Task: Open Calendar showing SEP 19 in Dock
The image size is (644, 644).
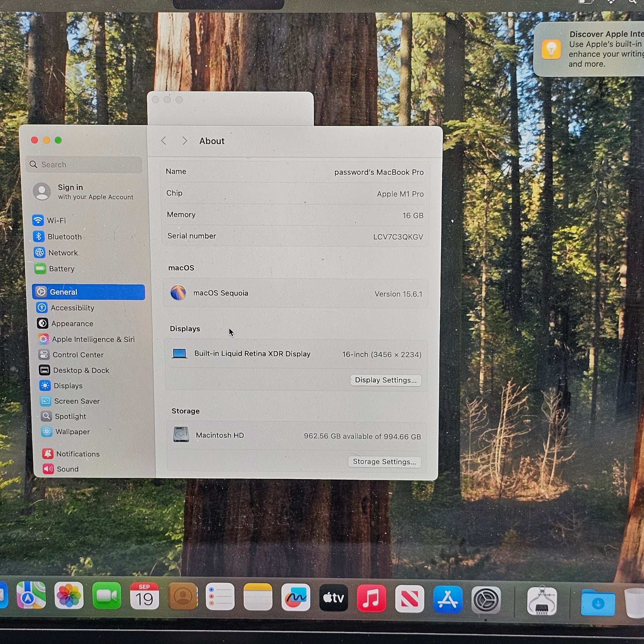Action: coord(144,597)
